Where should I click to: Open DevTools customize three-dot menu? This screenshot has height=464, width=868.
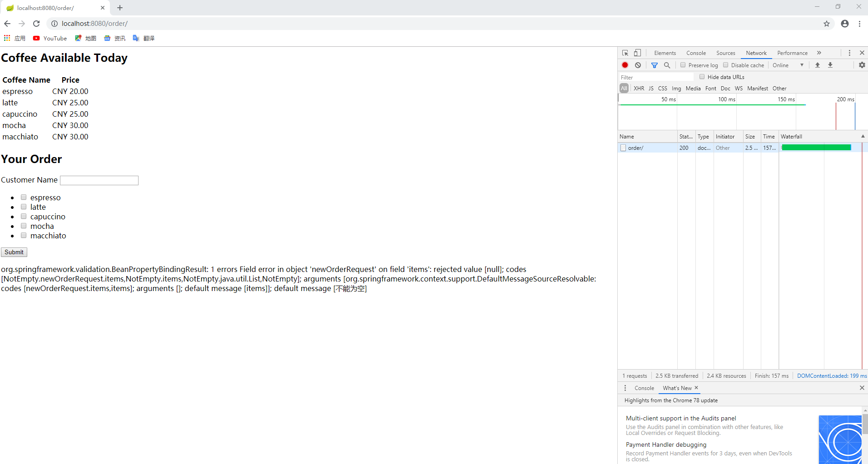click(x=849, y=53)
